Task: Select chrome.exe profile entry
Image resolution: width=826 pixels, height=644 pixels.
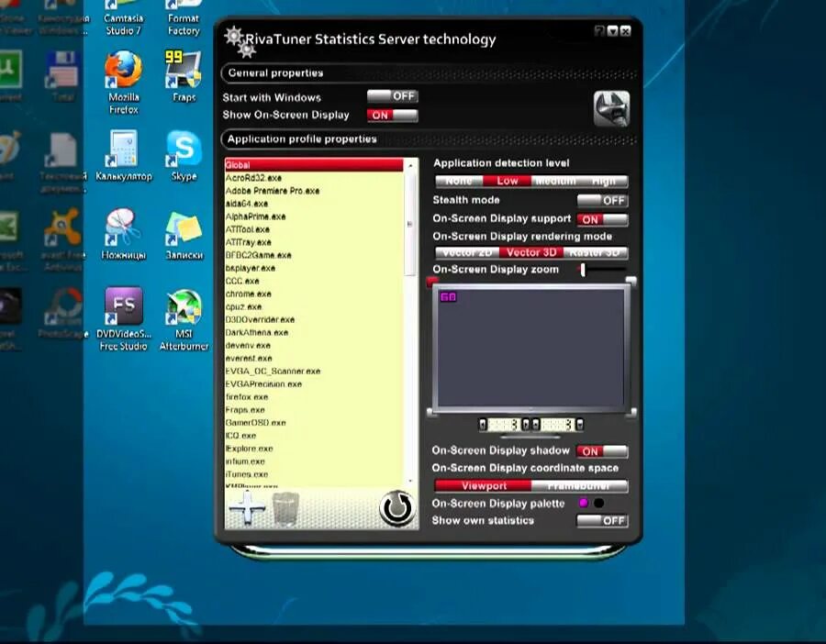Action: pyautogui.click(x=314, y=294)
